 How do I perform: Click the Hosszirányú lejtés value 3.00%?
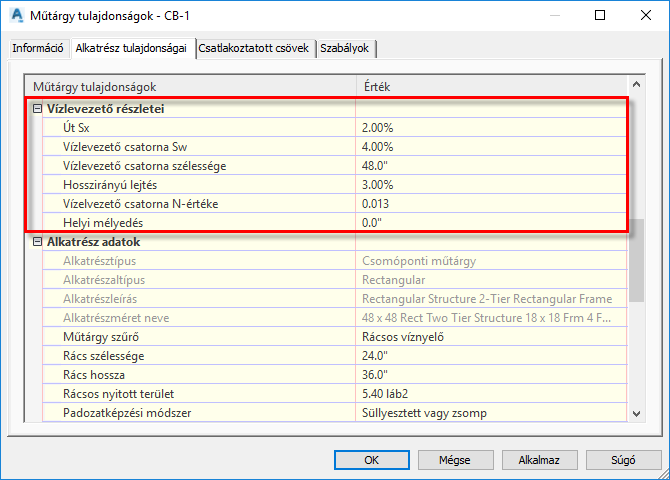pyautogui.click(x=490, y=184)
